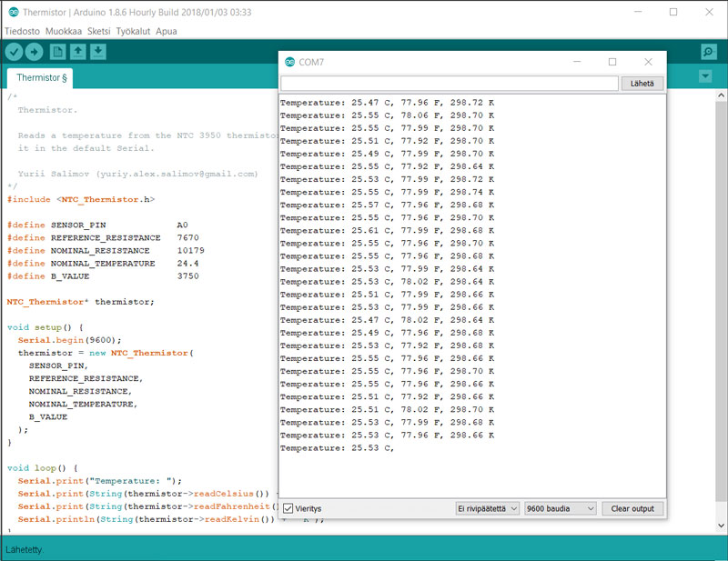Viewport: 728px width, 561px height.
Task: Minimize the COM7 serial monitor window
Action: (577, 62)
